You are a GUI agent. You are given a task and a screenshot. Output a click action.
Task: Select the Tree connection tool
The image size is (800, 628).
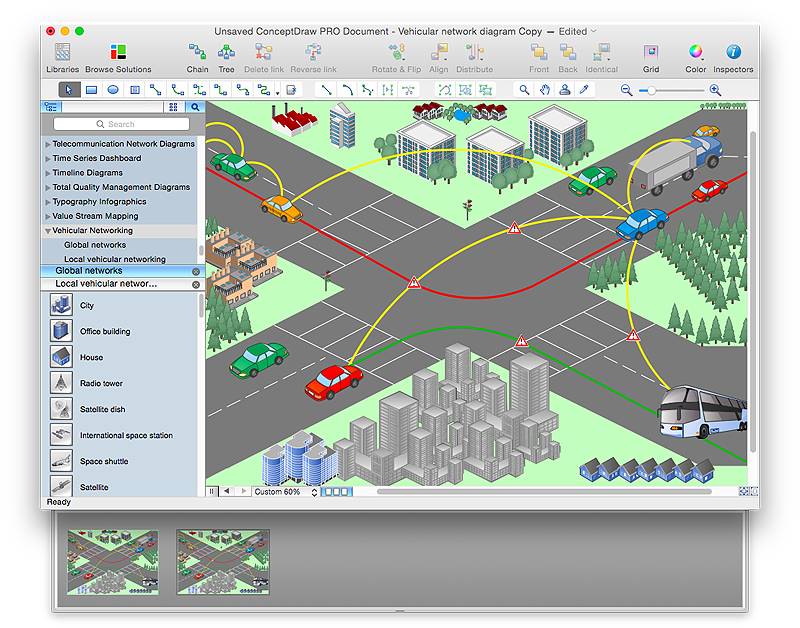tap(227, 58)
